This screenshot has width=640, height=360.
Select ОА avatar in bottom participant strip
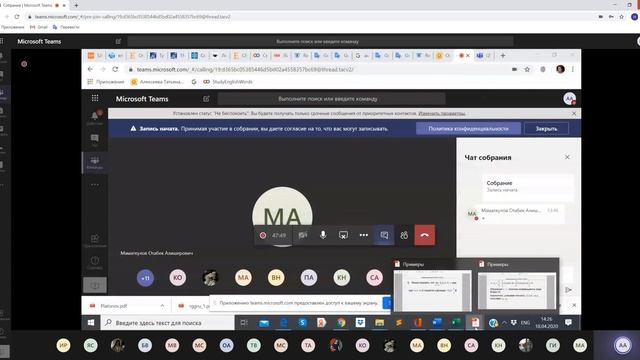click(227, 345)
